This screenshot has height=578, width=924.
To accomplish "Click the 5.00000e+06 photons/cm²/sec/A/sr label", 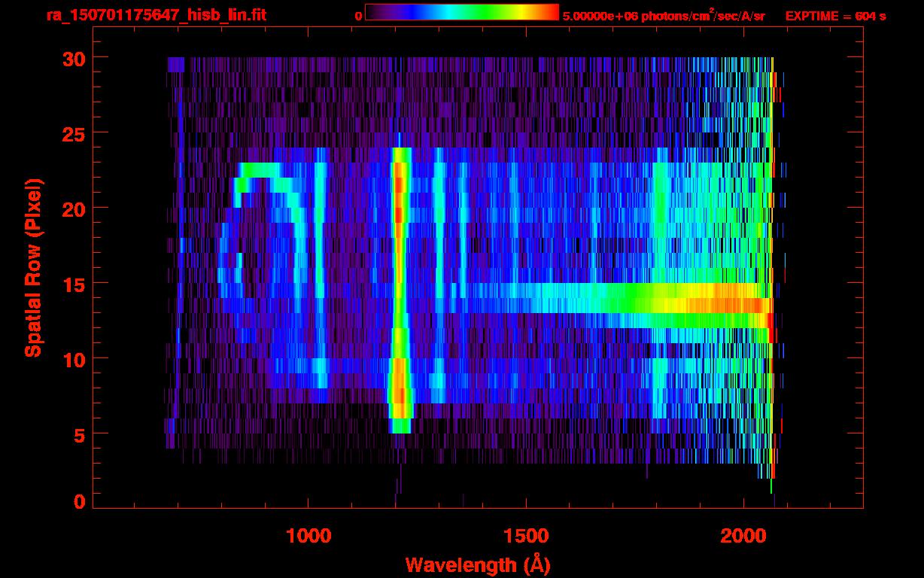I will click(x=664, y=16).
